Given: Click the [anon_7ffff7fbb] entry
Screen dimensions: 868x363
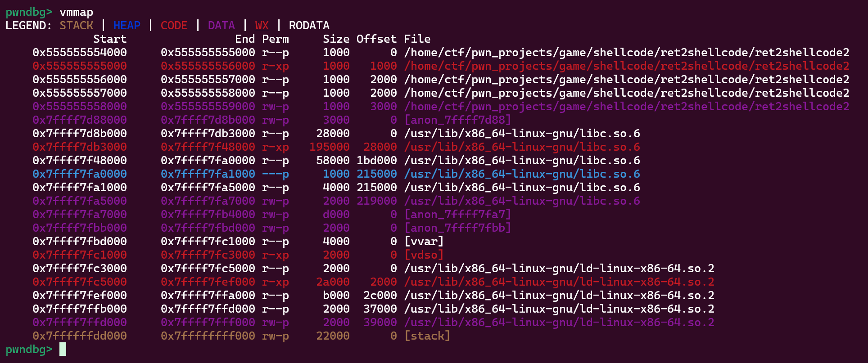Looking at the screenshot, I should click(457, 228).
